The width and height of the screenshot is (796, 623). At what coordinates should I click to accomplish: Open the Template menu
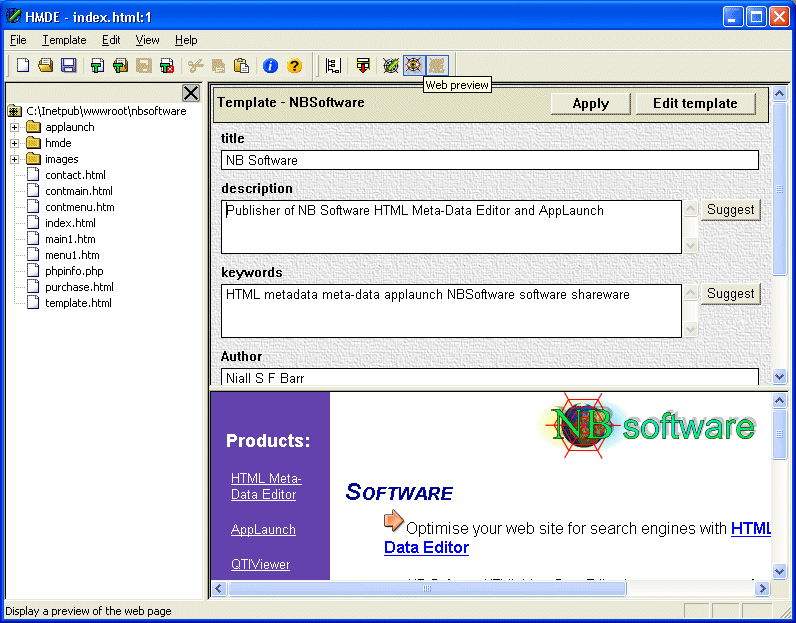click(x=64, y=40)
